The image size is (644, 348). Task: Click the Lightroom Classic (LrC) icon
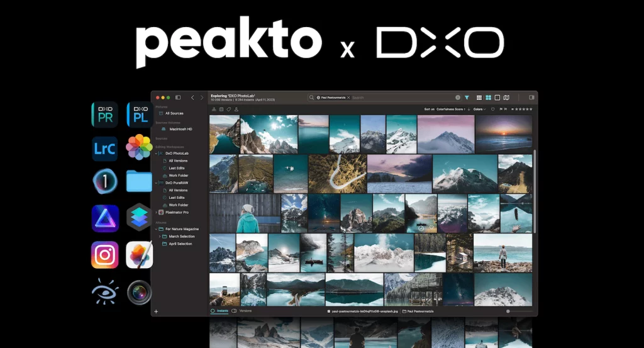point(105,149)
